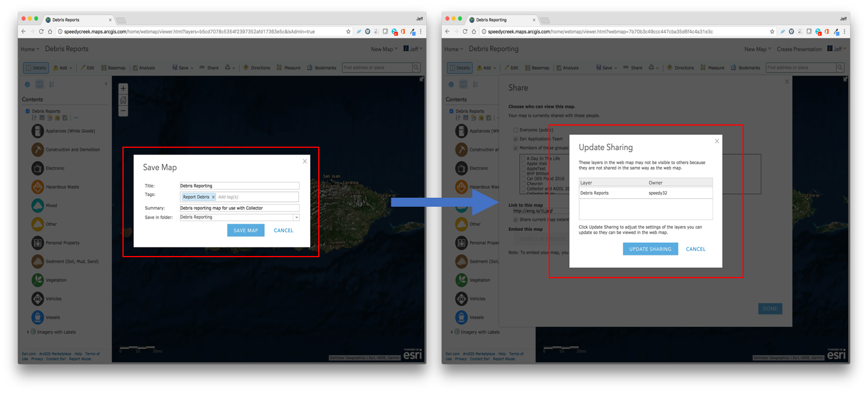Open Add dropdown in Save Map window toolbar

tap(63, 68)
